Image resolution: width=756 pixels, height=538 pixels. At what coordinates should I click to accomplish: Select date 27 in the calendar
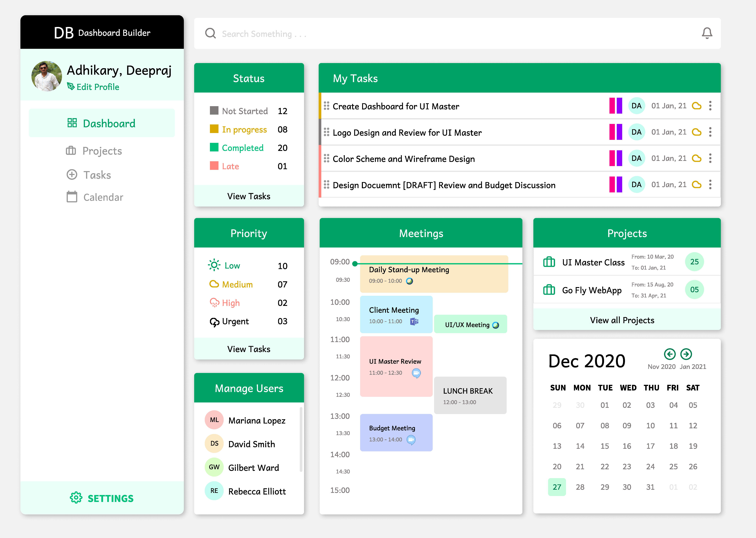557,487
